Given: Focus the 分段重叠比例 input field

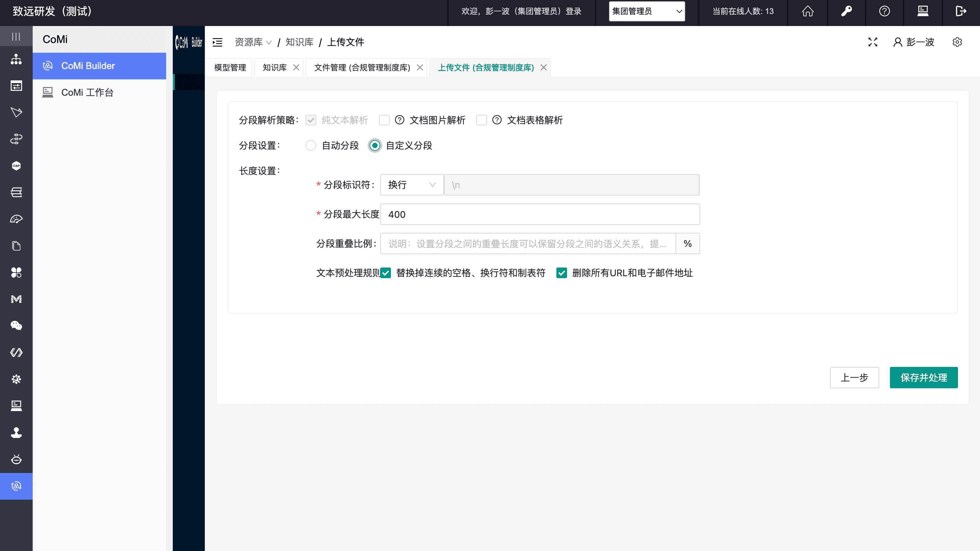Looking at the screenshot, I should pyautogui.click(x=528, y=243).
